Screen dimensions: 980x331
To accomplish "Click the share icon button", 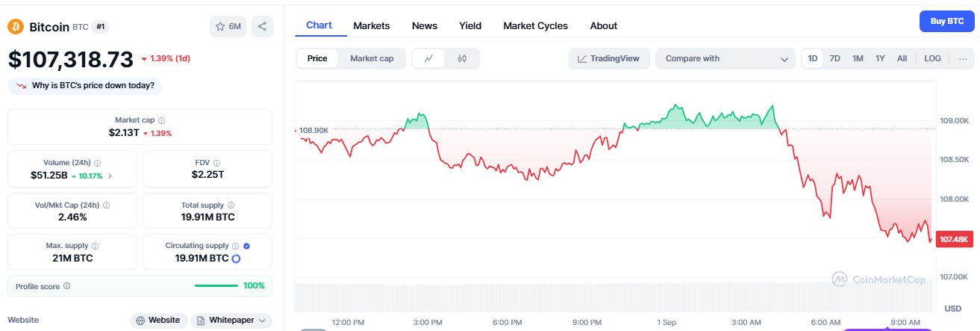I will pyautogui.click(x=262, y=26).
